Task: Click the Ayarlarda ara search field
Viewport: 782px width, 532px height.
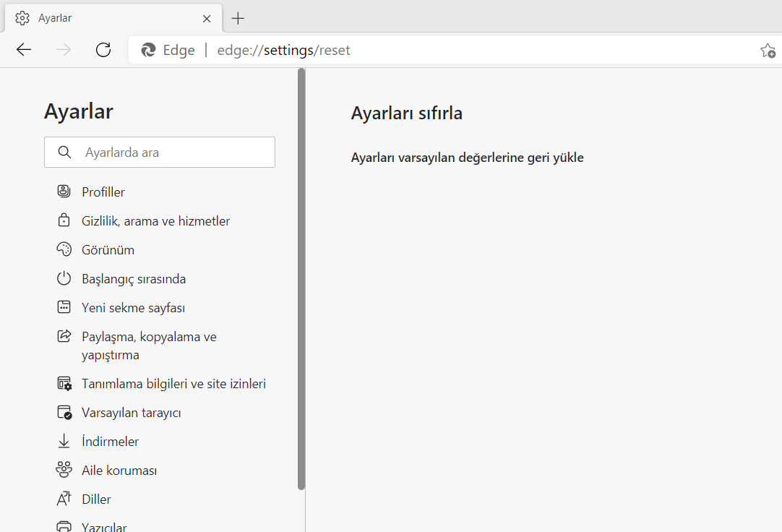Action: coord(173,153)
